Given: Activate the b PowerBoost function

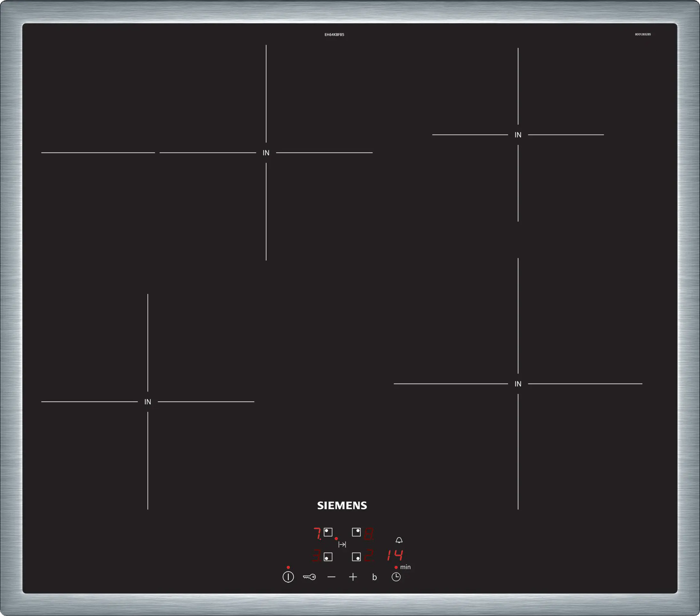Looking at the screenshot, I should pyautogui.click(x=374, y=577).
